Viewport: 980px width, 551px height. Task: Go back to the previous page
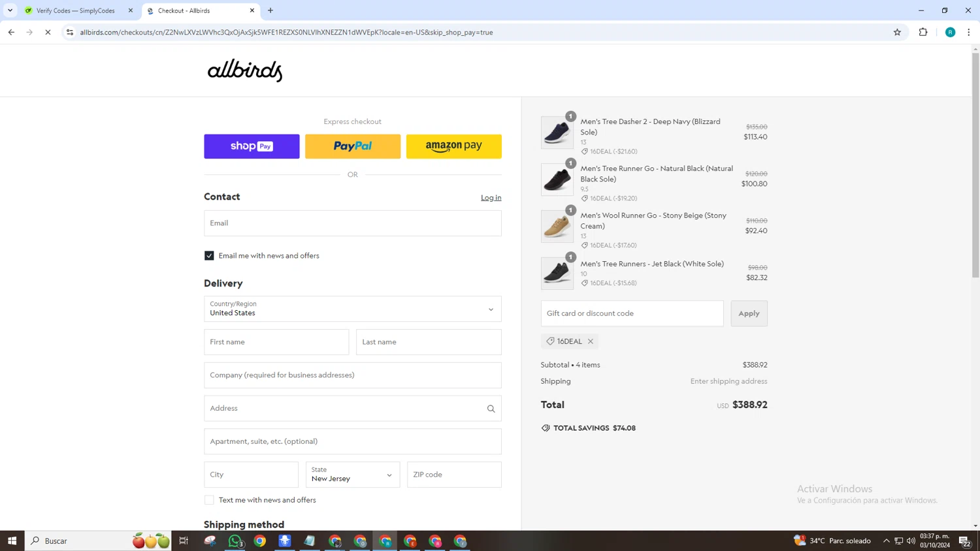(x=11, y=32)
